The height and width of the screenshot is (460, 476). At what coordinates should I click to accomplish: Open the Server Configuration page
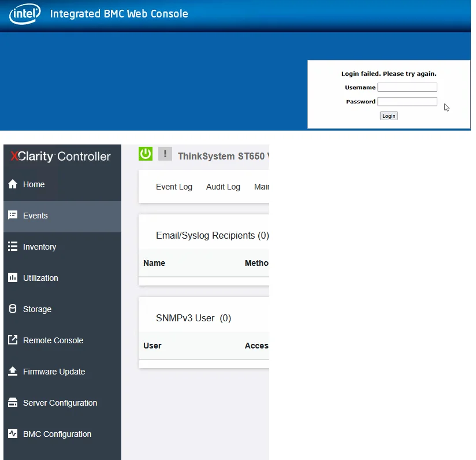point(62,403)
